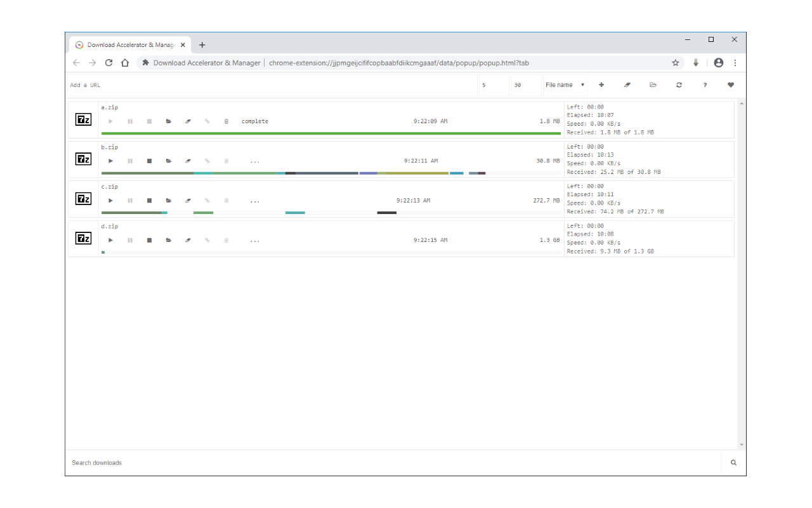Click the plus icon to add a download

pos(601,85)
